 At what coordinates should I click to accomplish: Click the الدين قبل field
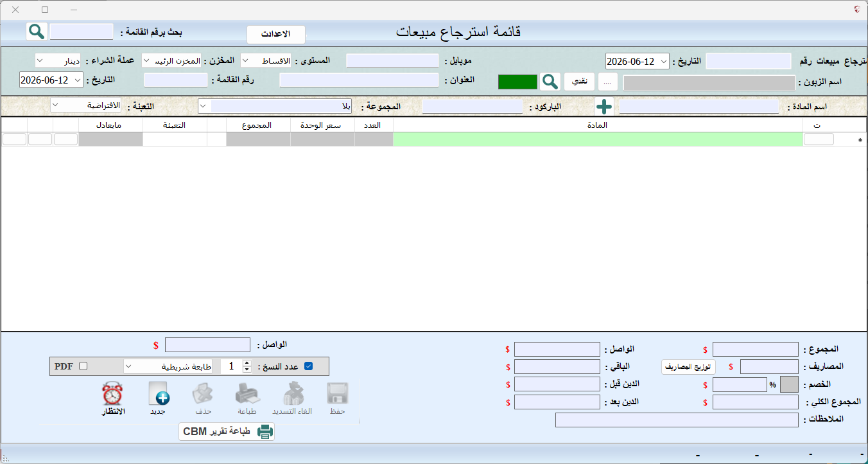point(557,384)
